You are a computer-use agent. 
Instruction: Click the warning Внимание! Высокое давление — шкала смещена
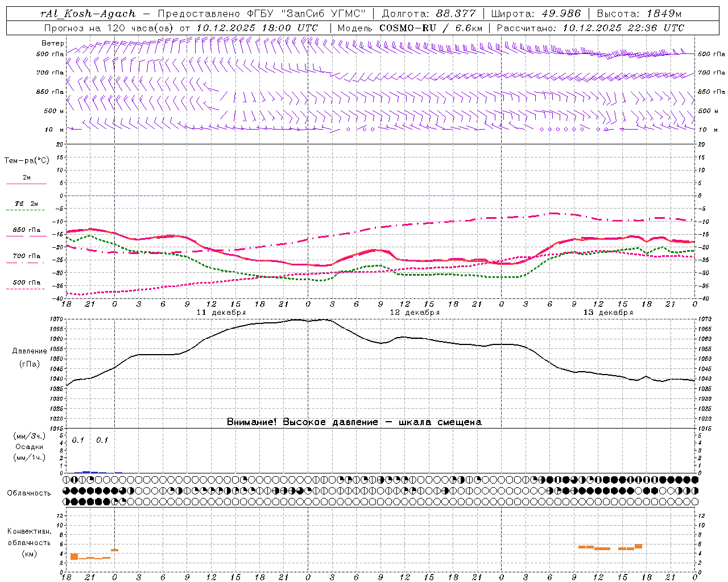point(354,422)
